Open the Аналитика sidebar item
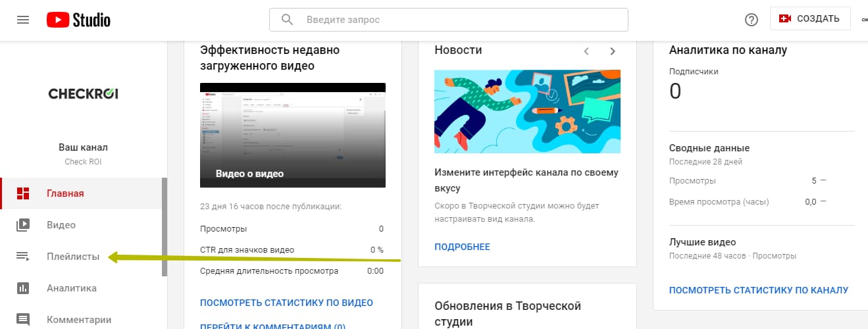The height and width of the screenshot is (329, 868). point(82,288)
